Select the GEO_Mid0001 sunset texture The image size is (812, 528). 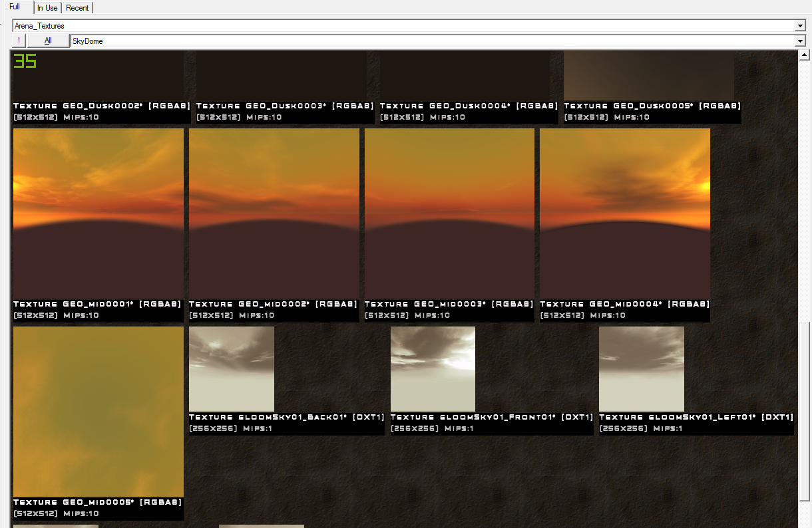[98, 211]
